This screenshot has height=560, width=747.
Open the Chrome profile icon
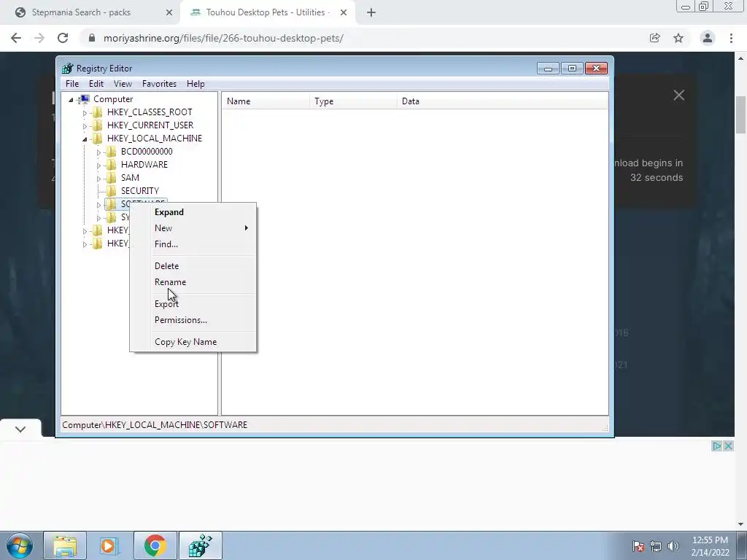707,38
